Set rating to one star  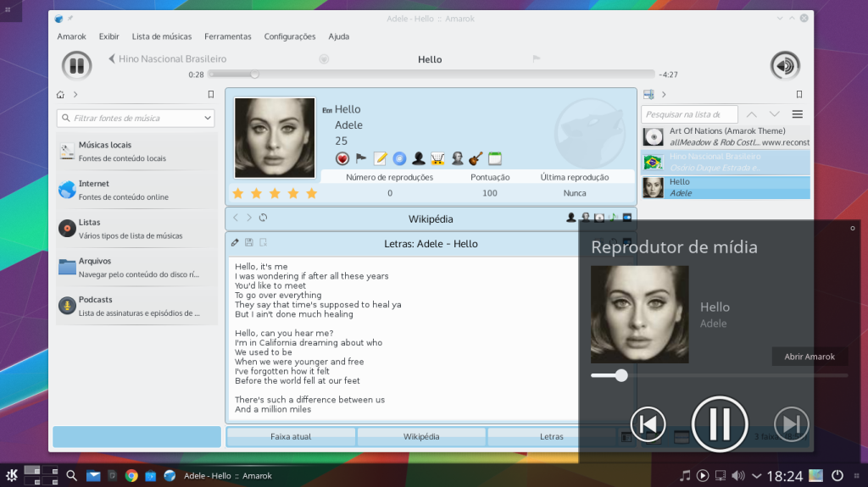238,193
